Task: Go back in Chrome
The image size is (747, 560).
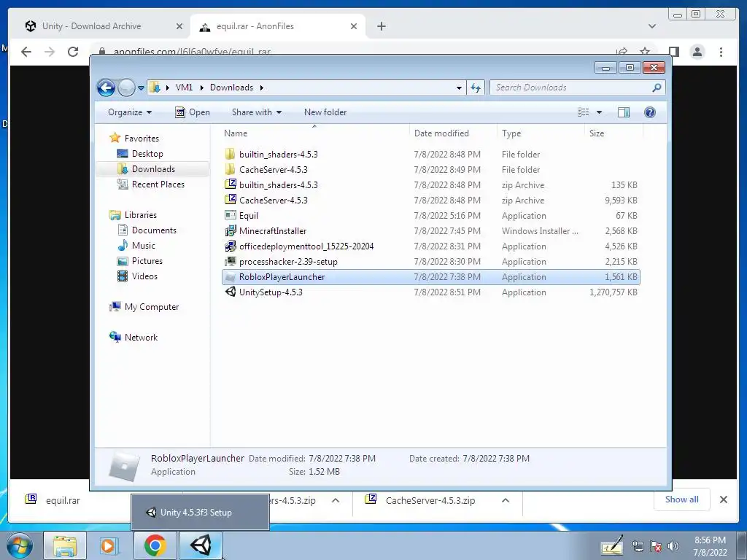Action: [x=26, y=52]
